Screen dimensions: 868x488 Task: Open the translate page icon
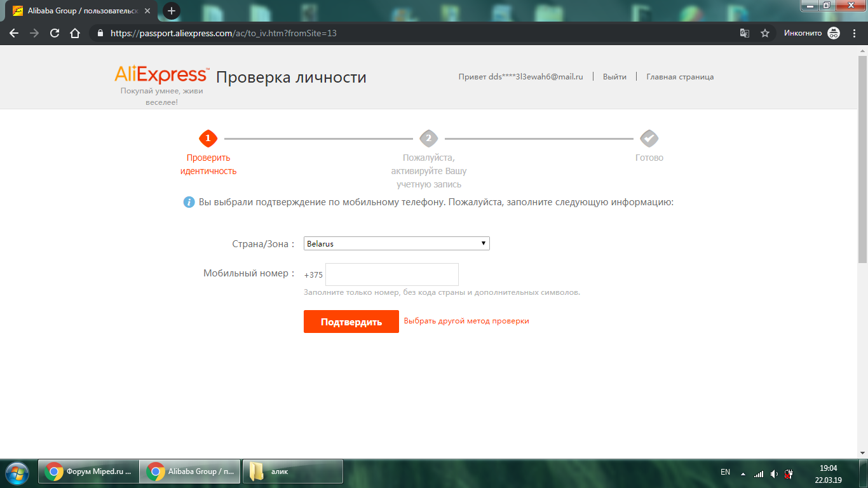(x=745, y=33)
